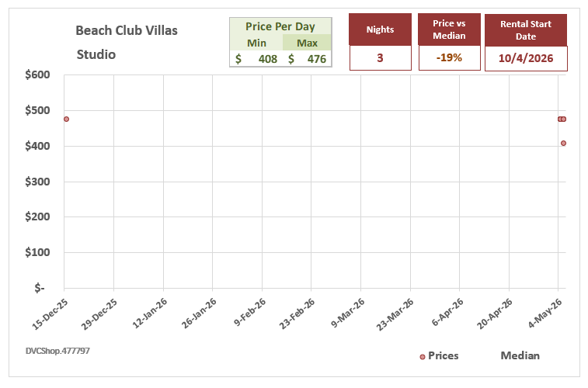Select the lowest price point near 4-May-26
588x388 pixels.
pos(563,143)
